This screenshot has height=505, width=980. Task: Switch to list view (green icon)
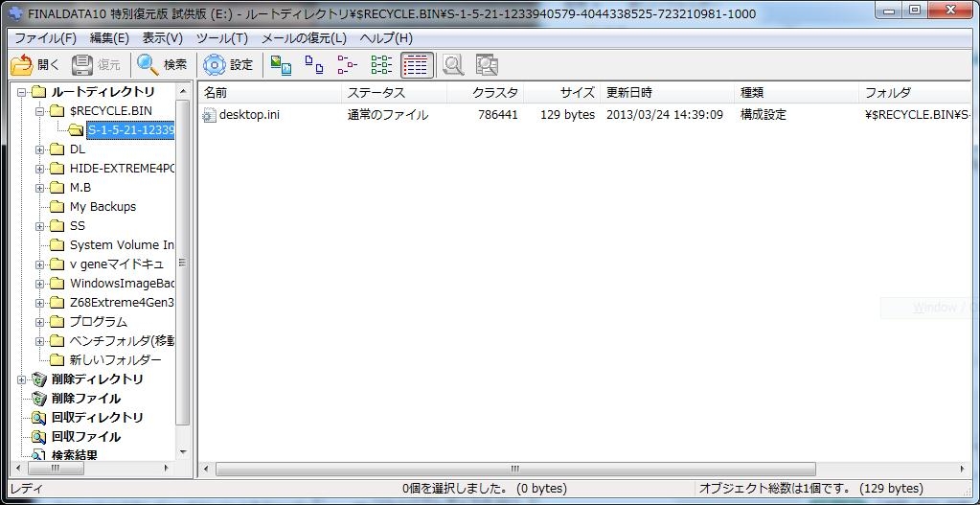381,64
